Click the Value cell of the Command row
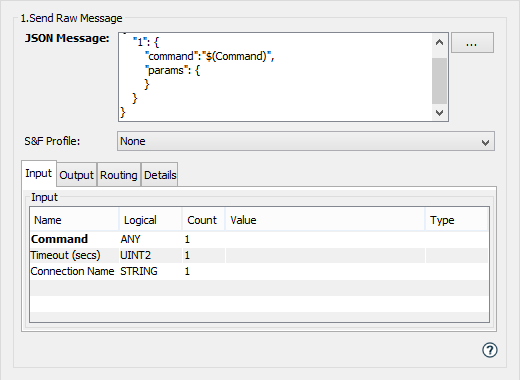Image resolution: width=520 pixels, height=380 pixels. [325, 239]
